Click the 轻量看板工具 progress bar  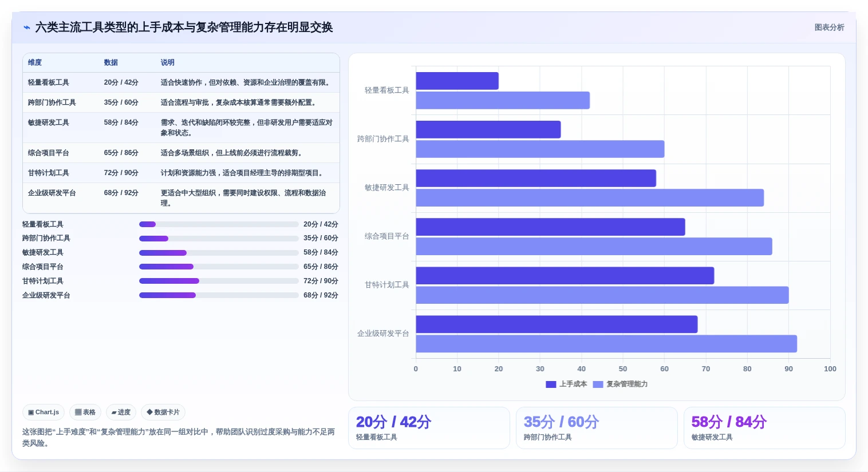pyautogui.click(x=219, y=224)
